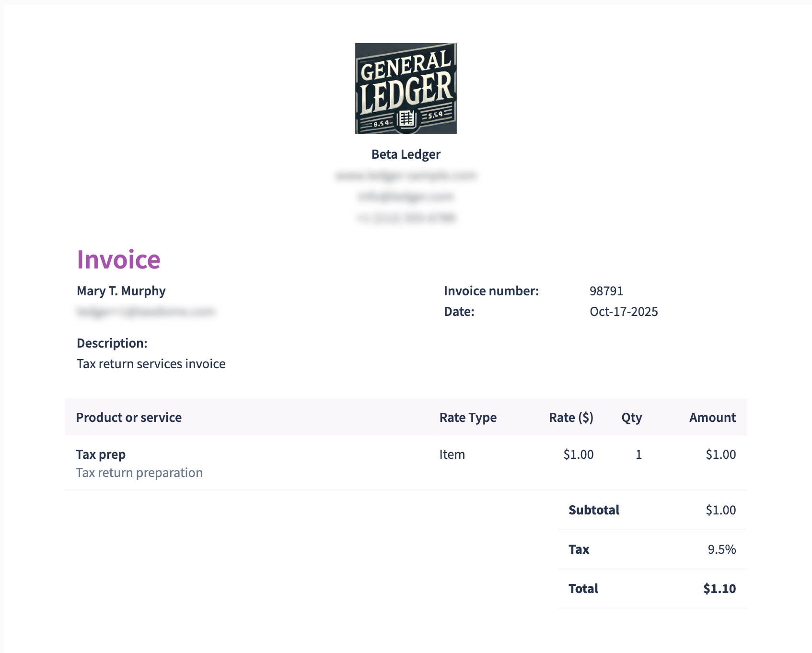Click the Tax return preparation item description
812x653 pixels.
139,473
